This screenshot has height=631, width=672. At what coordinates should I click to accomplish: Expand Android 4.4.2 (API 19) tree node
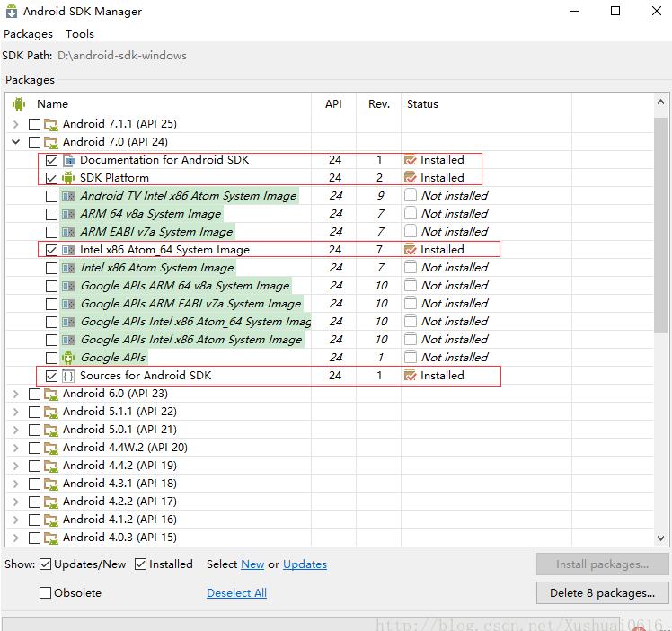coord(16,466)
